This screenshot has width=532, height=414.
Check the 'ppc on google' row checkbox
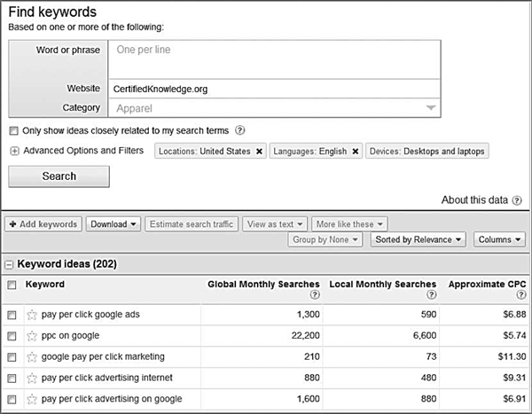tap(12, 336)
